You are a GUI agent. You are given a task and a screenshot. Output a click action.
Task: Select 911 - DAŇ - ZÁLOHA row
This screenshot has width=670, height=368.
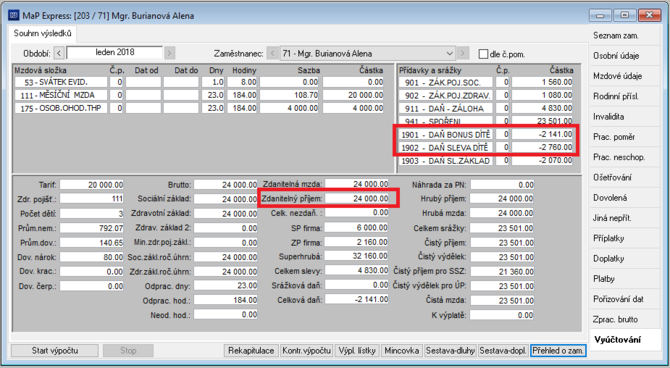[486, 109]
